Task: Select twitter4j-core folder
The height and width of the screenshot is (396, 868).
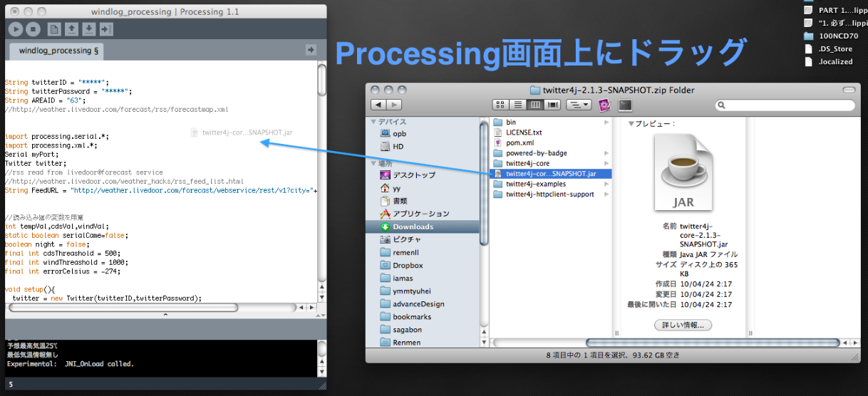Action: 522,163
